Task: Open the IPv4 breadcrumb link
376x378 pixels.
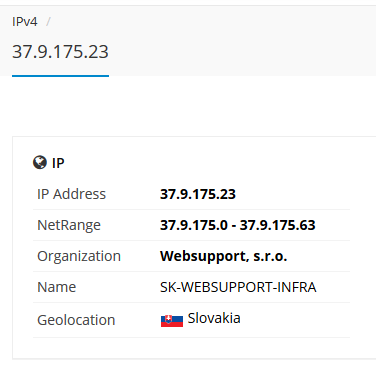Action: tap(25, 22)
